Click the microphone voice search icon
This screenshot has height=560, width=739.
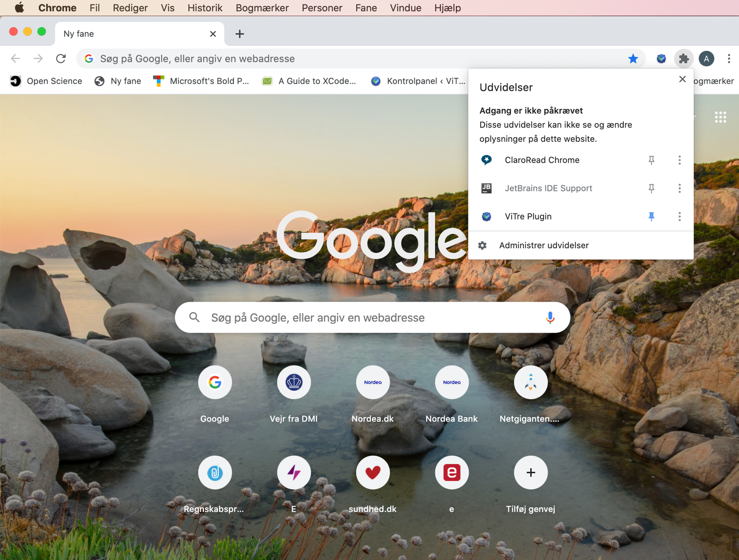(x=550, y=318)
